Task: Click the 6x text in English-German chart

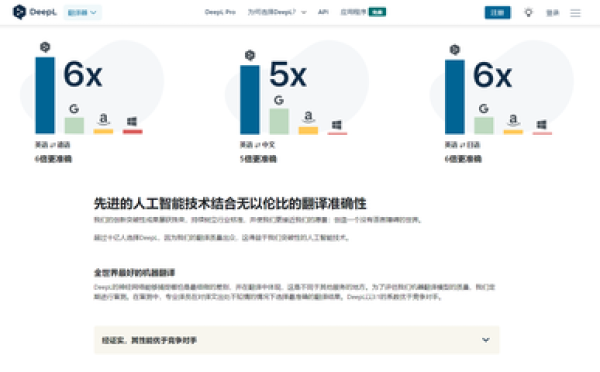Action: (x=83, y=74)
